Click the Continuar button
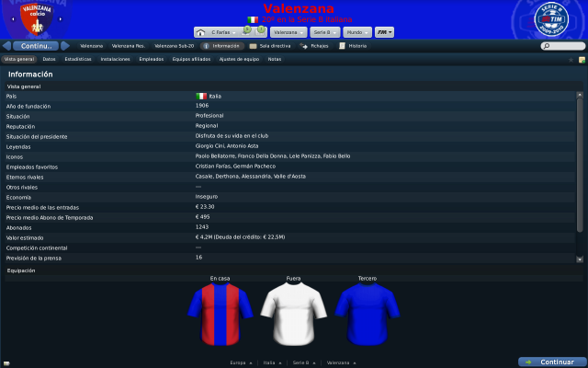 click(x=552, y=362)
